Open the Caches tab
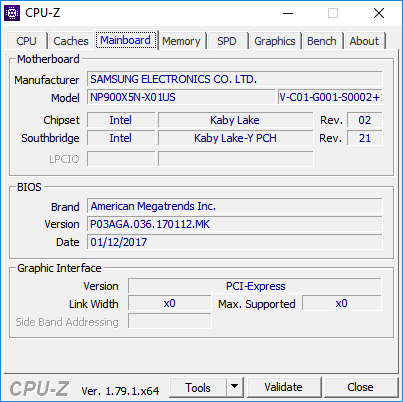Image resolution: width=403 pixels, height=402 pixels. point(71,41)
